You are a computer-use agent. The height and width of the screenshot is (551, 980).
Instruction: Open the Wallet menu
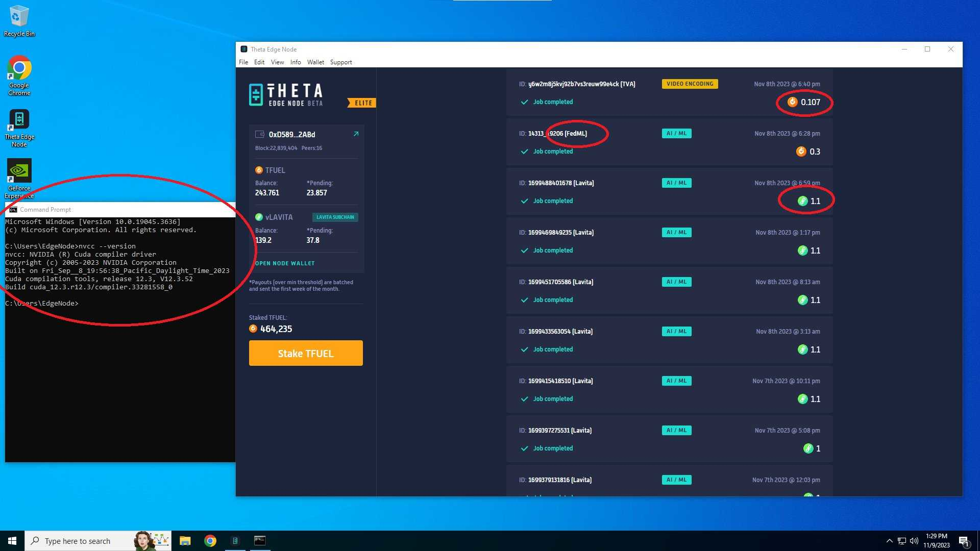[315, 62]
